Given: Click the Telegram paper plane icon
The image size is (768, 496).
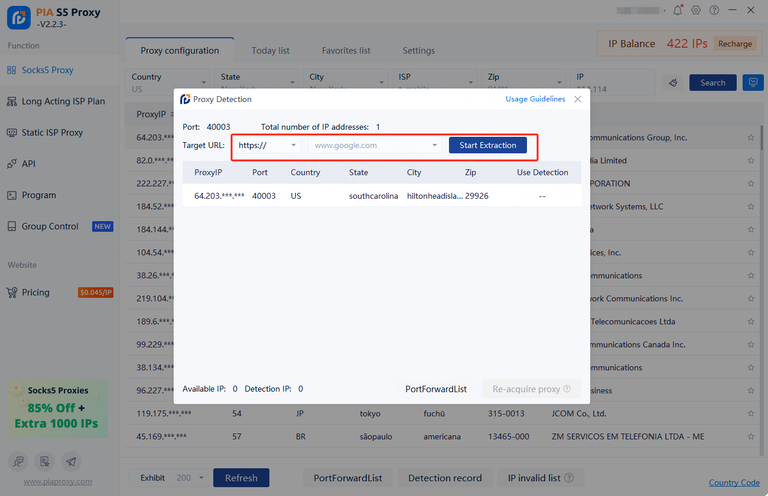Looking at the screenshot, I should pyautogui.click(x=70, y=461).
